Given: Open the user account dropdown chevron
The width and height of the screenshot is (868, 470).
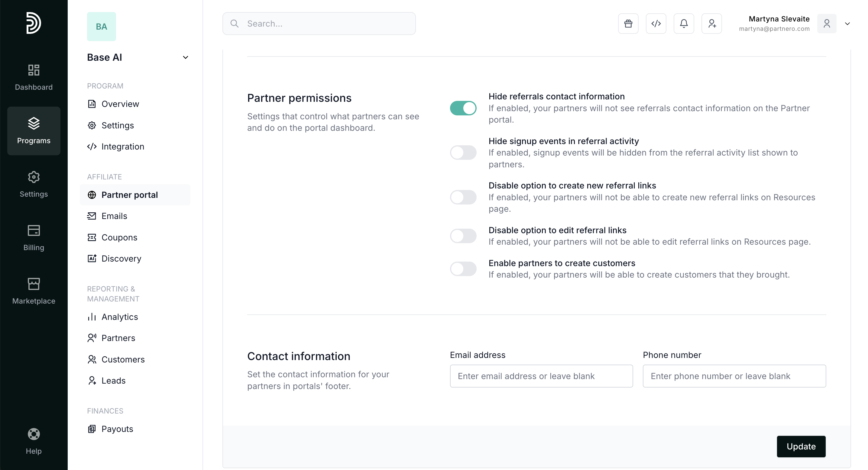Looking at the screenshot, I should pos(847,24).
